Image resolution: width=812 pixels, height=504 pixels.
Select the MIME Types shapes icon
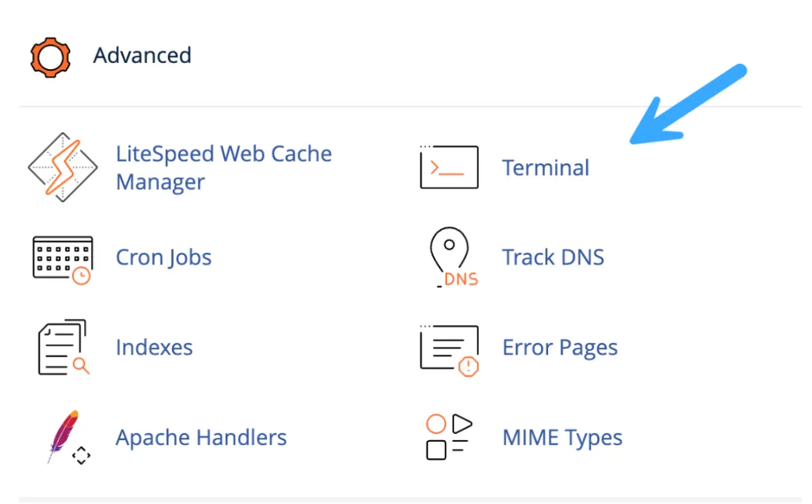click(x=449, y=437)
